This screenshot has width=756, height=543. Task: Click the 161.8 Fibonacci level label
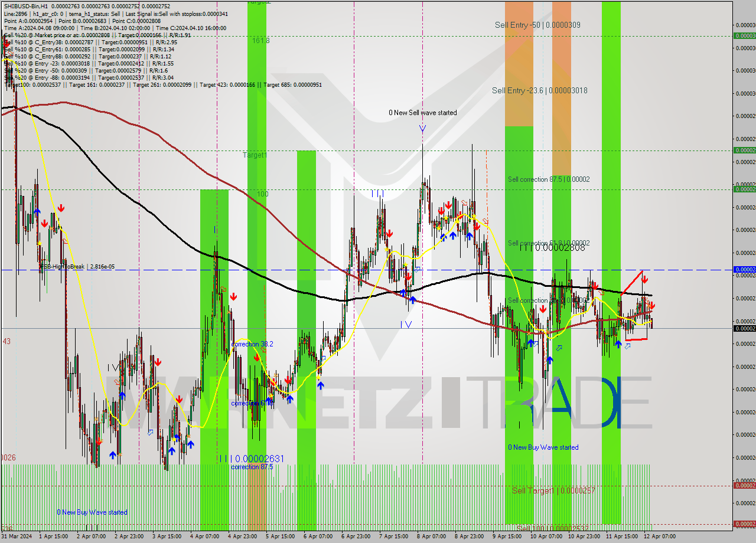click(260, 41)
